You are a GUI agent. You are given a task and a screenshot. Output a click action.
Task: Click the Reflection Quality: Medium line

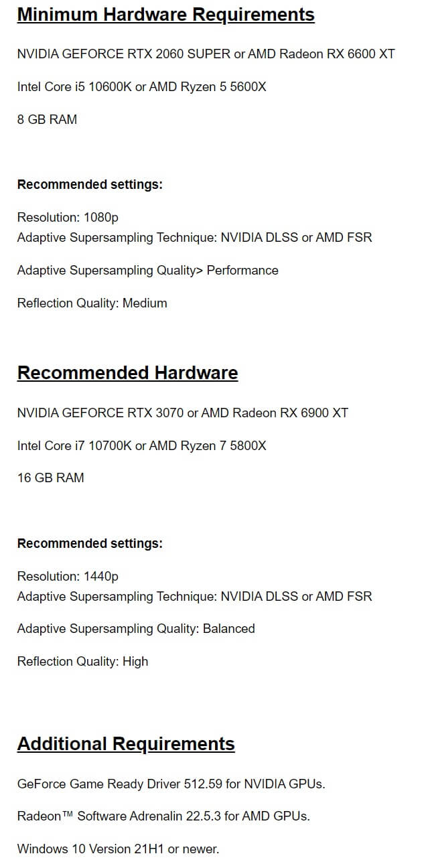(x=92, y=303)
